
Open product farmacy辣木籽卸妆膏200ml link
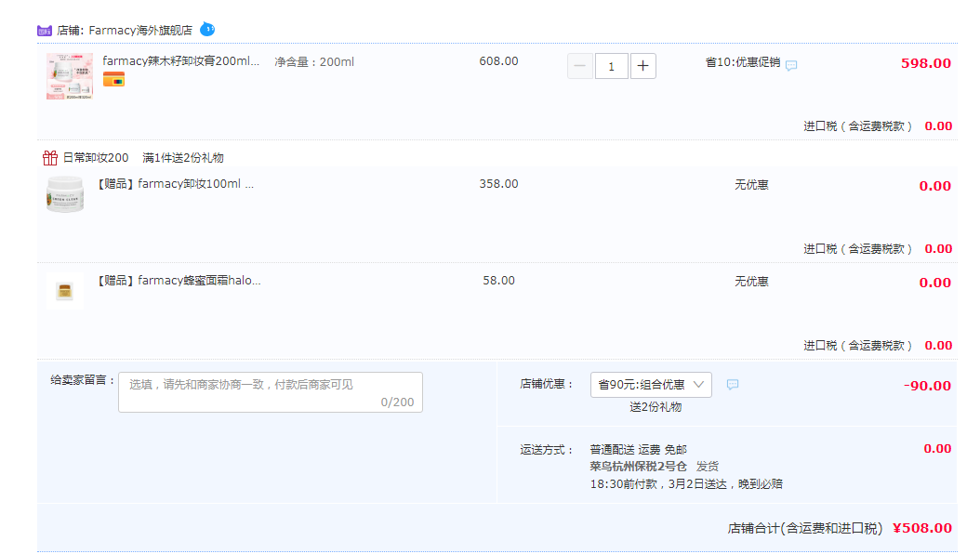[180, 61]
